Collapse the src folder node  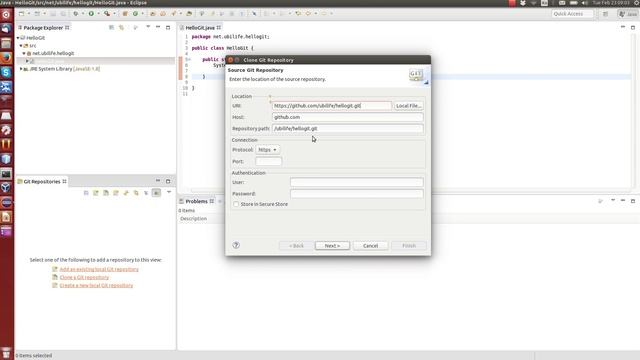click(21, 45)
